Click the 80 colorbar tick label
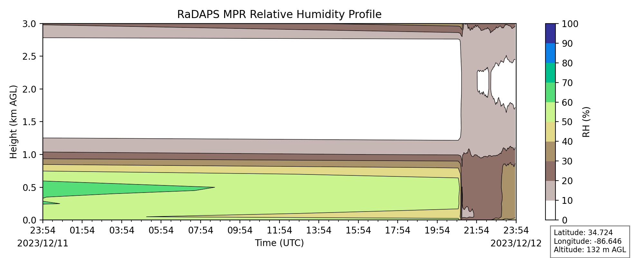644x258 pixels. click(567, 63)
